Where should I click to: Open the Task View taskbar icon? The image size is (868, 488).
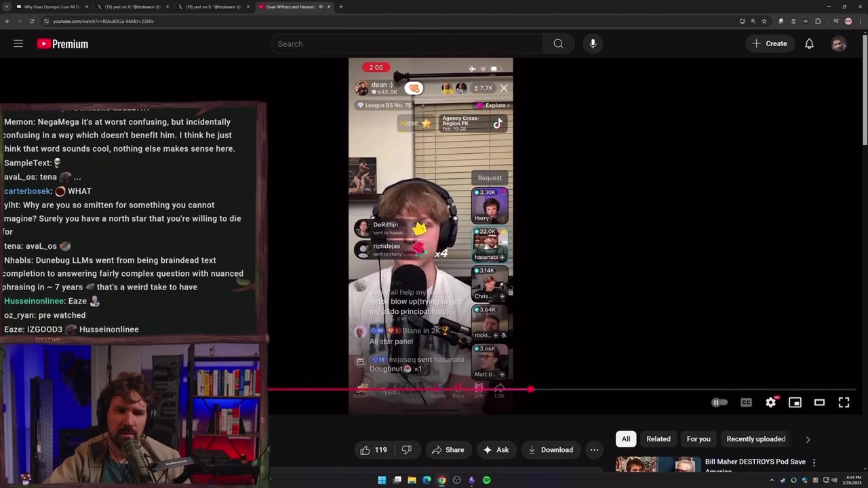397,481
